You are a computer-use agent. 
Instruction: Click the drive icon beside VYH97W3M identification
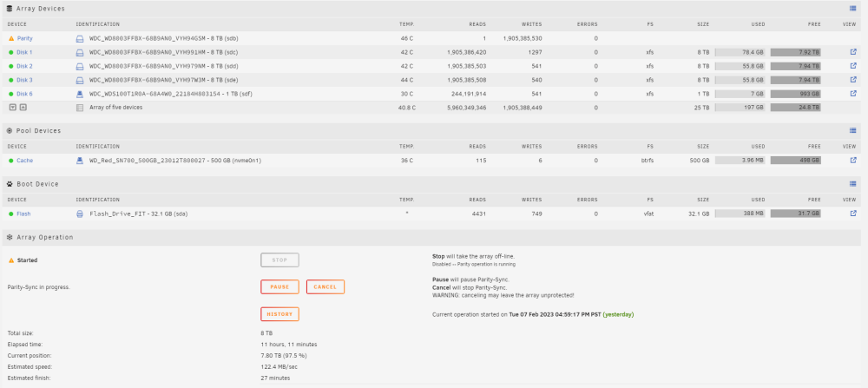[x=80, y=80]
